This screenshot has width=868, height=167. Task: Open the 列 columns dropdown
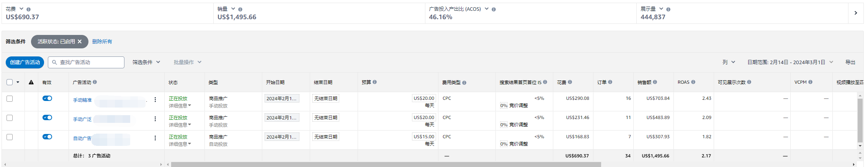(729, 62)
